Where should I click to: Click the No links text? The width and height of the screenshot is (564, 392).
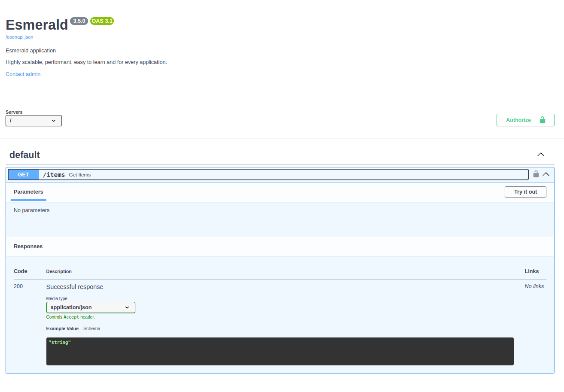tap(534, 286)
